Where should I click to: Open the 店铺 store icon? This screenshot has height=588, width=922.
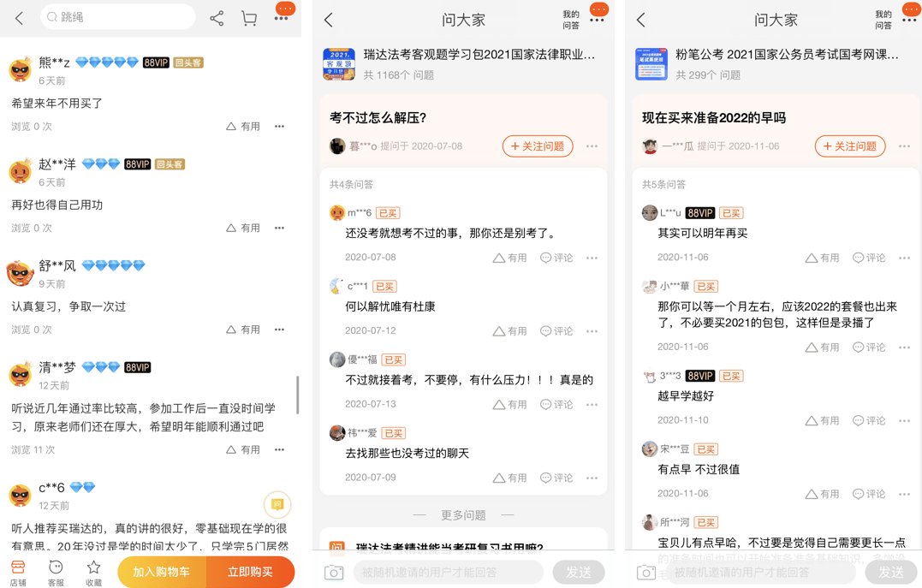[18, 572]
